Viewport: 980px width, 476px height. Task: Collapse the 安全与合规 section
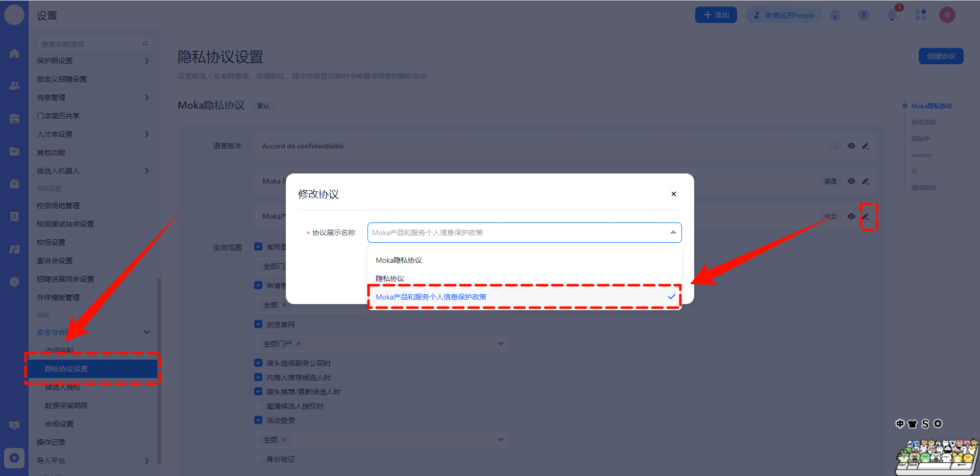pyautogui.click(x=147, y=332)
